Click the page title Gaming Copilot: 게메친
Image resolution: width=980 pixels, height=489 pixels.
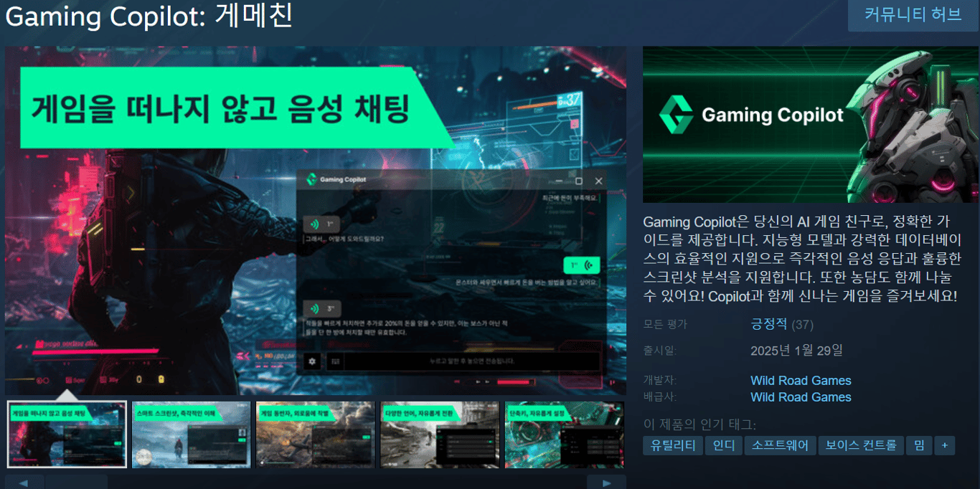(x=149, y=16)
